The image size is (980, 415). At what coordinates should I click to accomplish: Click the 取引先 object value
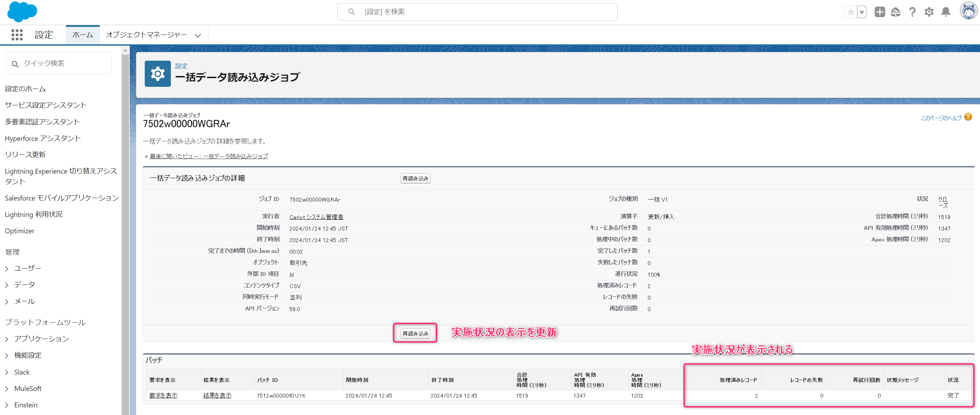(x=298, y=263)
